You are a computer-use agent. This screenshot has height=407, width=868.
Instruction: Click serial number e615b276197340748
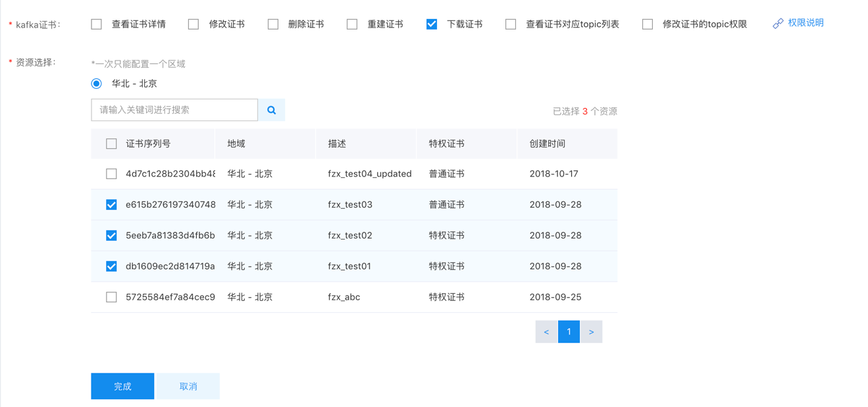[170, 205]
